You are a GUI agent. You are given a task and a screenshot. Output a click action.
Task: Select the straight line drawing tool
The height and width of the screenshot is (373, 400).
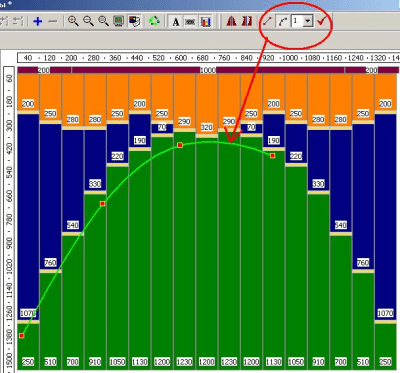pos(267,22)
